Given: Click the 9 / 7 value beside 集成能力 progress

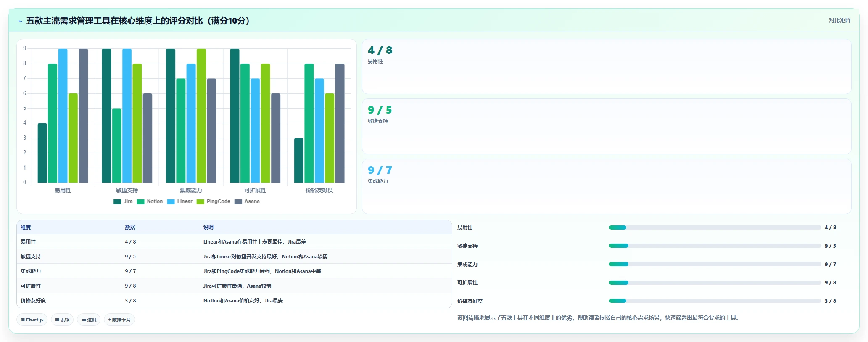Looking at the screenshot, I should tap(830, 265).
